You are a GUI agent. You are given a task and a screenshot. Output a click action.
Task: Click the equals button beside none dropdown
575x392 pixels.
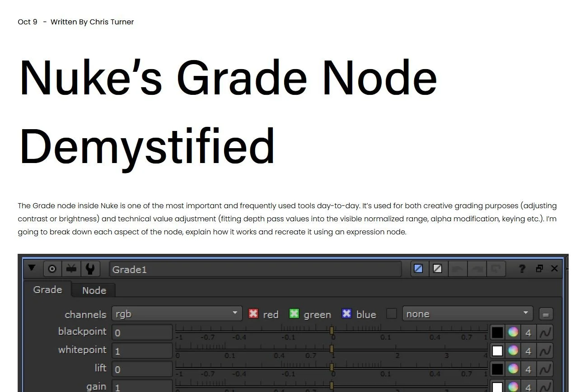click(546, 314)
